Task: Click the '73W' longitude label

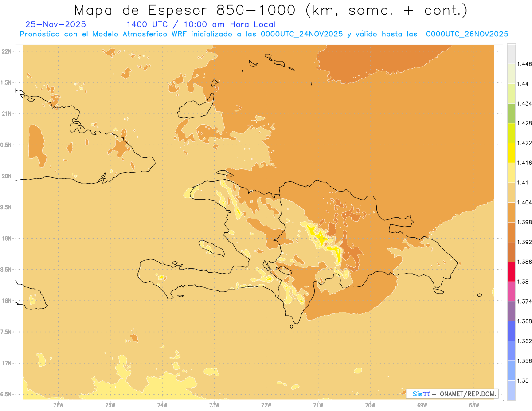Action: click(x=214, y=405)
